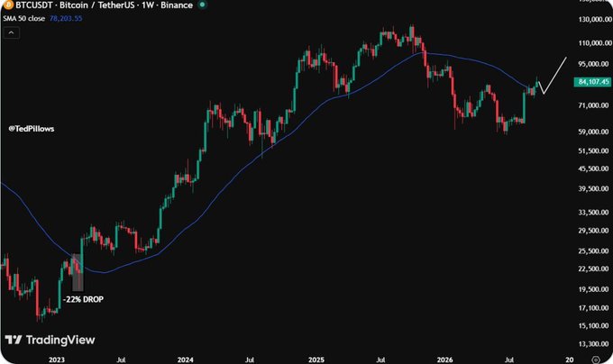This screenshot has width=613, height=364.
Task: Click the 59,000.00 price axis label
Action: click(595, 132)
